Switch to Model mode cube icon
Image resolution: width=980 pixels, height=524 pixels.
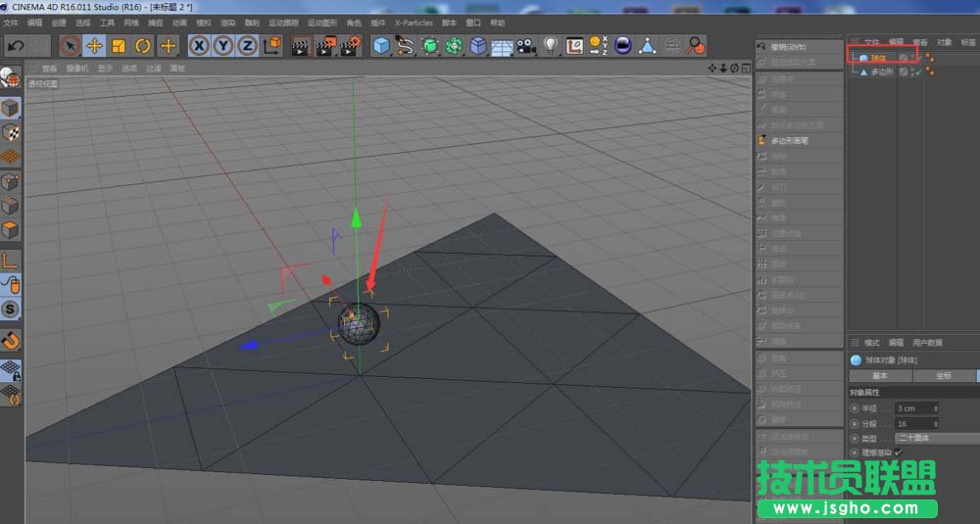pyautogui.click(x=11, y=109)
